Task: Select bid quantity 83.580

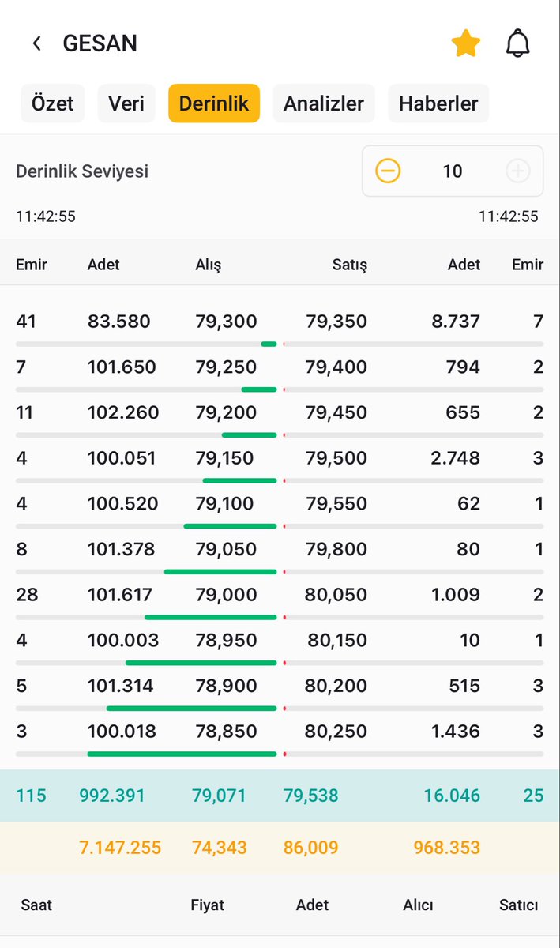Action: coord(118,322)
